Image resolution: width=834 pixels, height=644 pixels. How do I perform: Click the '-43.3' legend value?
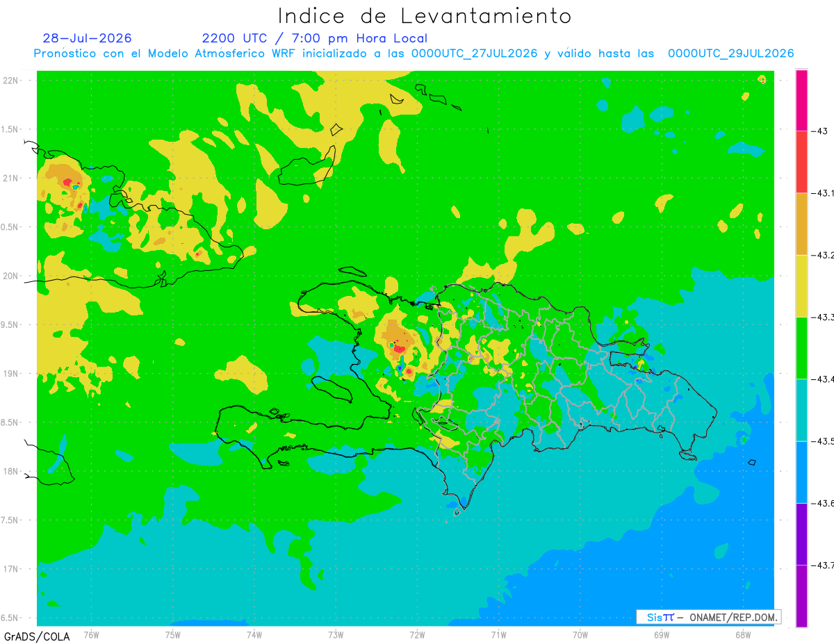click(824, 317)
